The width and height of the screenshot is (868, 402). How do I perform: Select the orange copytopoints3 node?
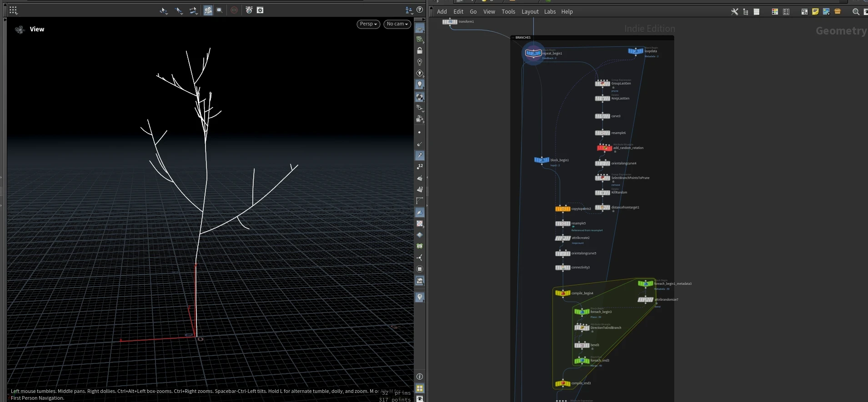tap(562, 209)
